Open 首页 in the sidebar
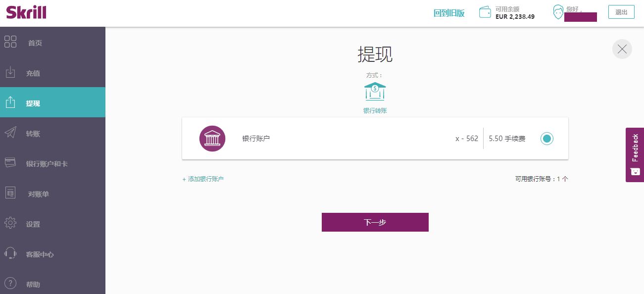 click(52, 43)
